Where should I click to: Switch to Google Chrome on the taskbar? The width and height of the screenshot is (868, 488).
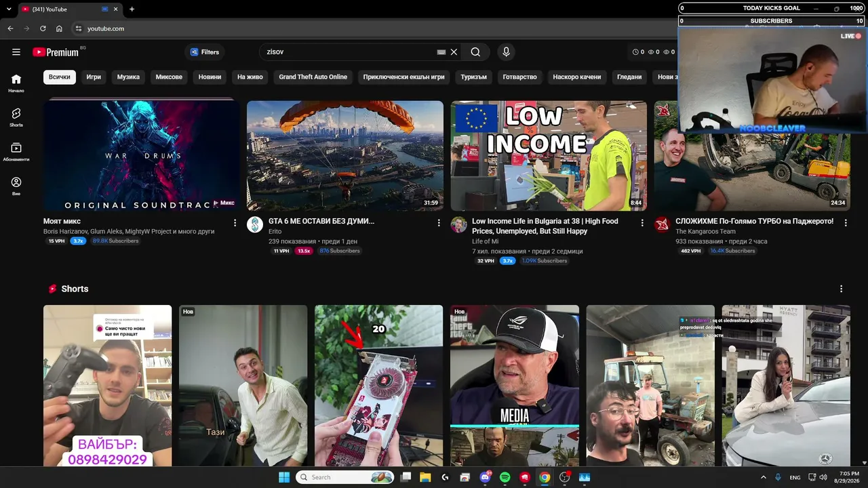click(x=545, y=477)
